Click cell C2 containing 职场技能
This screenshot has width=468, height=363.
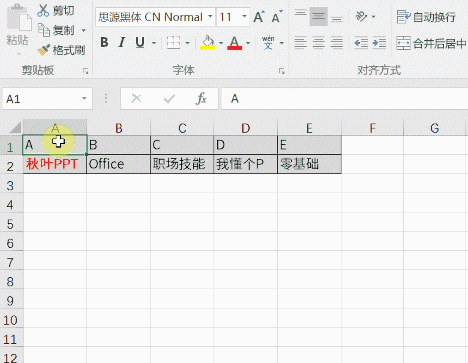click(x=182, y=164)
